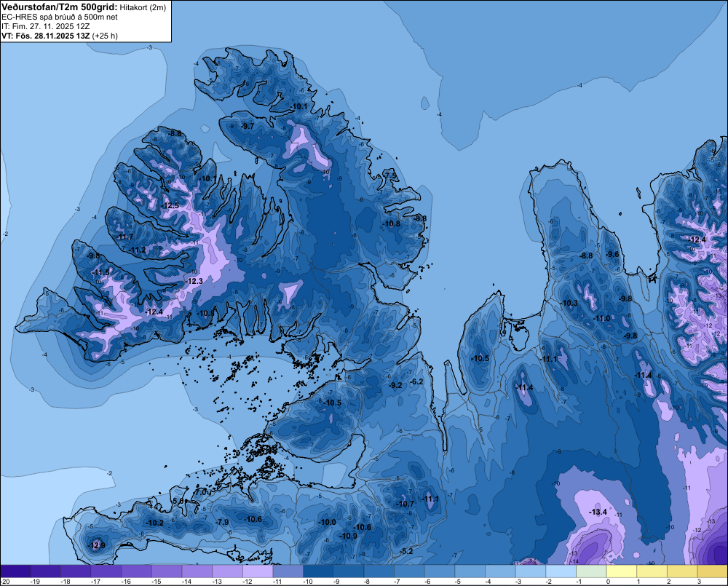
Task: Click the '-12.3' temperature label
Action: [194, 281]
